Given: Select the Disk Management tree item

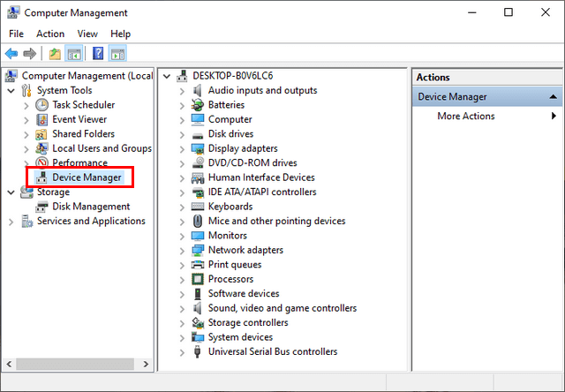Looking at the screenshot, I should pyautogui.click(x=91, y=207).
